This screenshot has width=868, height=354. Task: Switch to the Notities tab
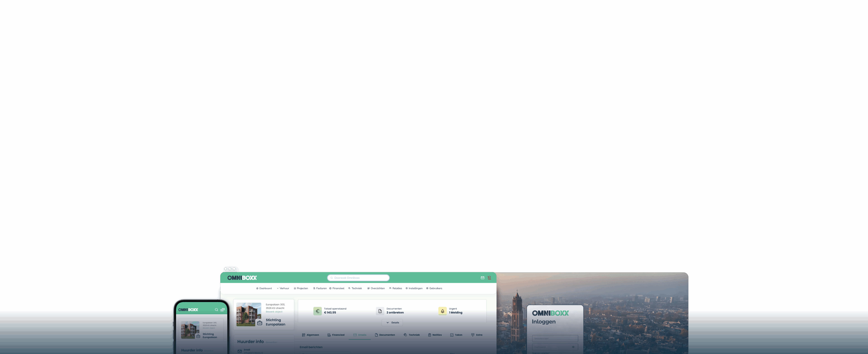435,335
